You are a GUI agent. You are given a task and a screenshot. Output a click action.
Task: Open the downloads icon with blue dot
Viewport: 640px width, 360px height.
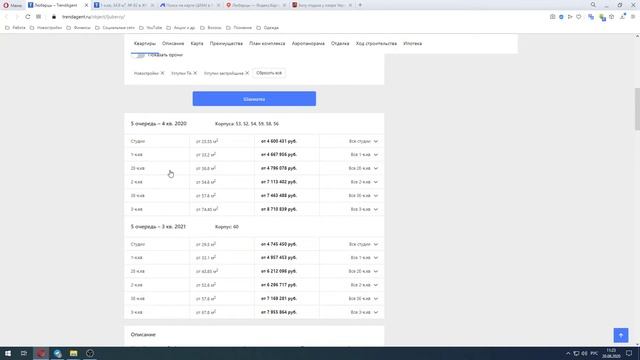point(623,17)
